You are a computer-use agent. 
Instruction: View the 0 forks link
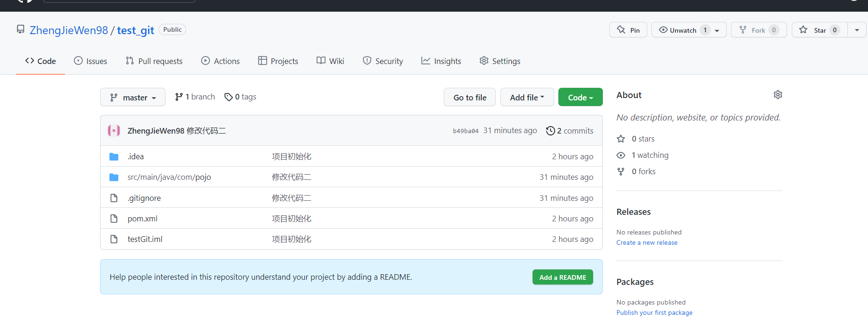tap(644, 171)
